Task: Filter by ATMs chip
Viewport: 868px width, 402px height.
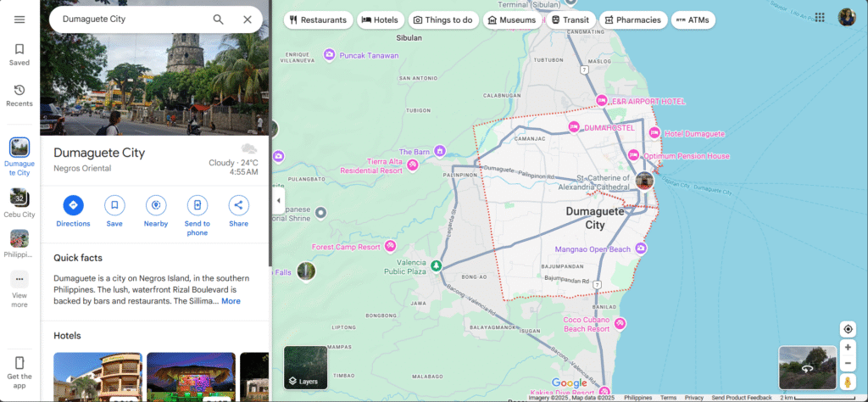Action: (693, 20)
